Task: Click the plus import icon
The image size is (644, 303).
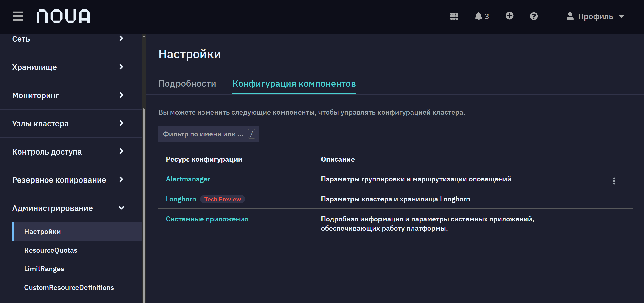Action: pyautogui.click(x=509, y=16)
